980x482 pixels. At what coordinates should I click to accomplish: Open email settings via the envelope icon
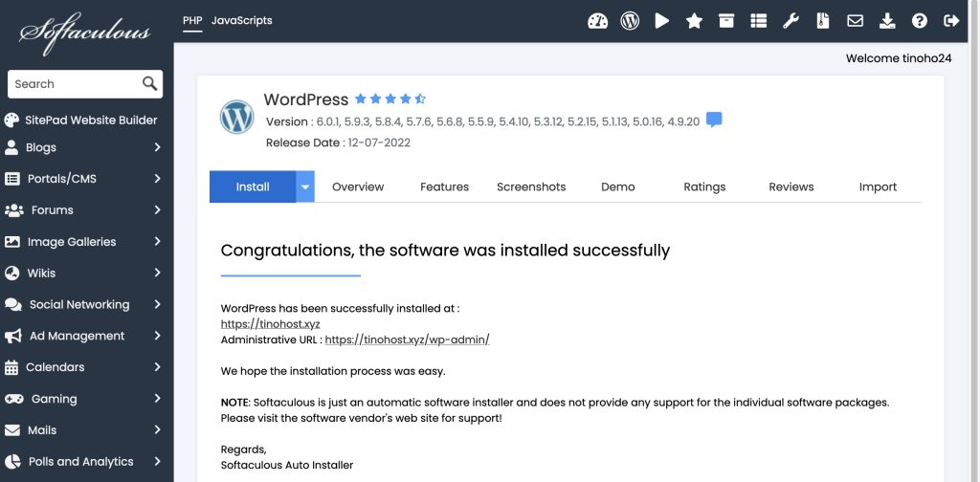855,21
